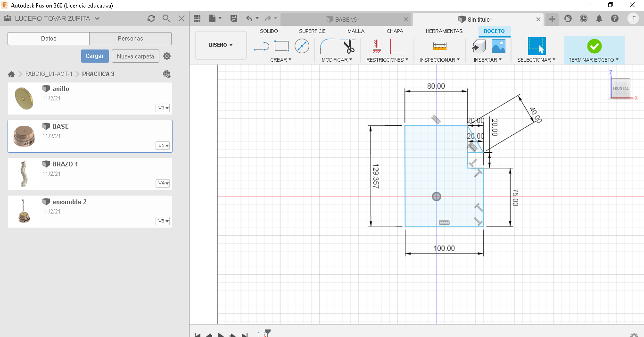Show the data panel grid icon

coord(197,18)
